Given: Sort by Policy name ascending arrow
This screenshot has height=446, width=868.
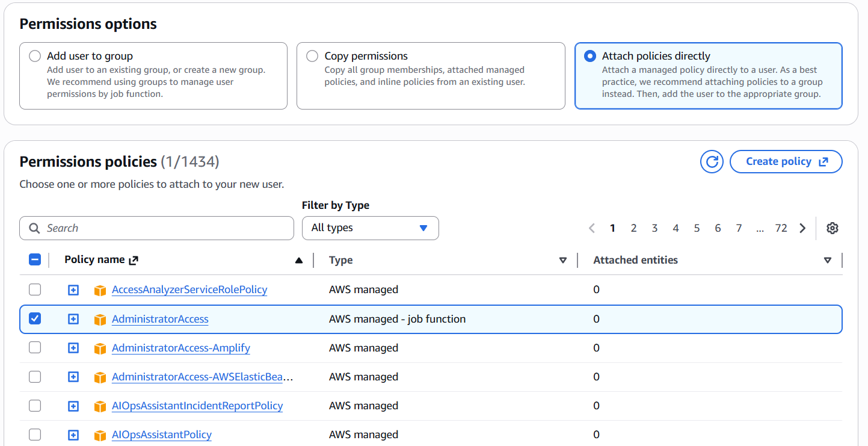Looking at the screenshot, I should pos(298,261).
